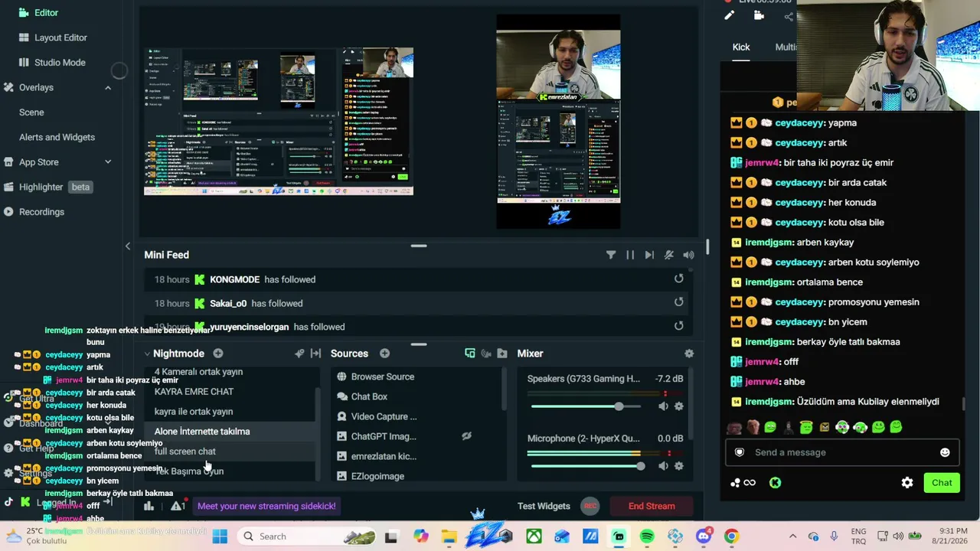
Task: Open Spotify from the taskbar
Action: tap(647, 536)
